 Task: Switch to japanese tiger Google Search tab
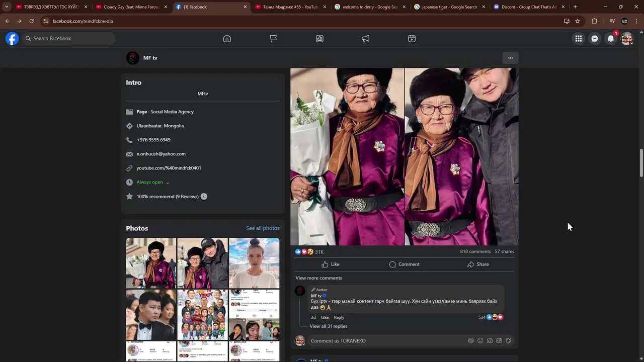coord(449,7)
